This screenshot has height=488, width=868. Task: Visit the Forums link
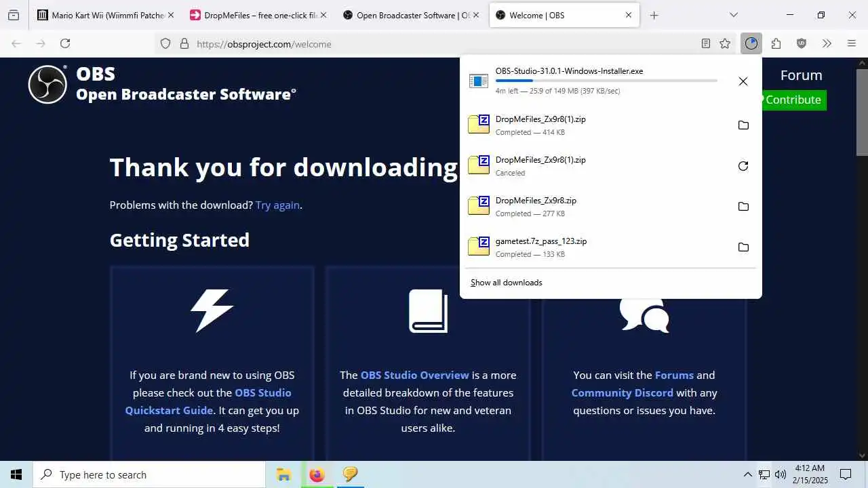674,375
